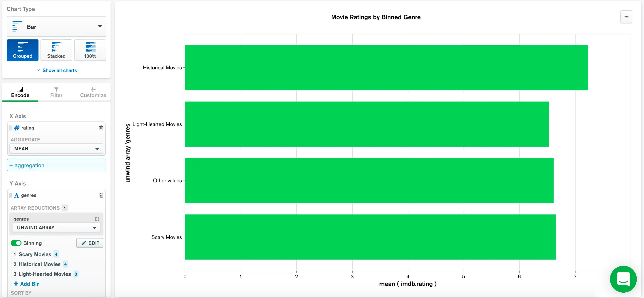644x298 pixels.
Task: Click the EDIT binning button
Action: pyautogui.click(x=89, y=243)
